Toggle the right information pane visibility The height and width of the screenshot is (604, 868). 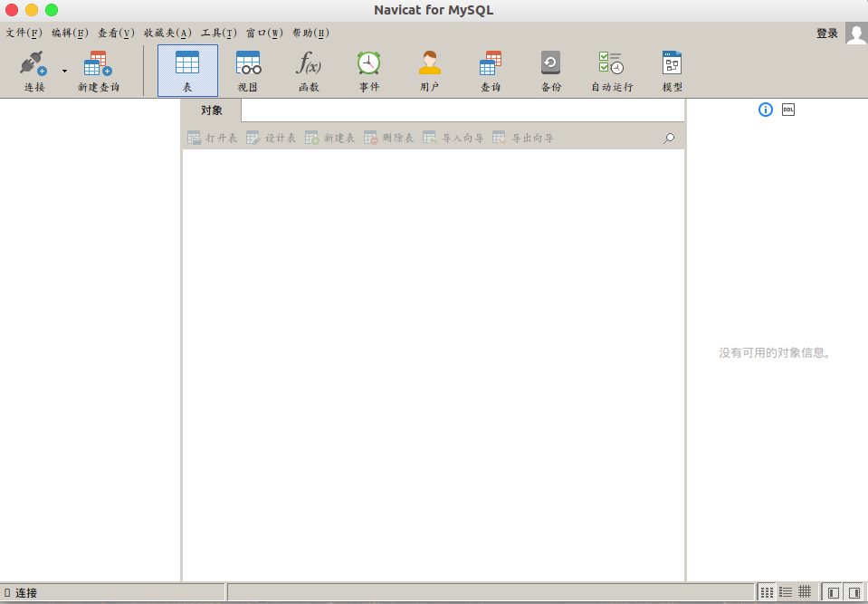click(854, 592)
